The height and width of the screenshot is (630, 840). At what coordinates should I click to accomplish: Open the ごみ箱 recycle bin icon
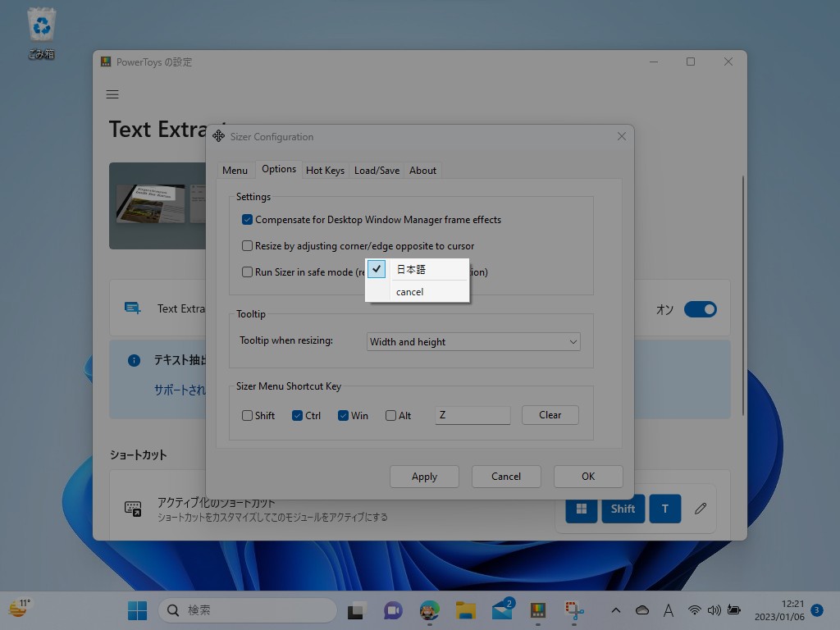point(41,33)
